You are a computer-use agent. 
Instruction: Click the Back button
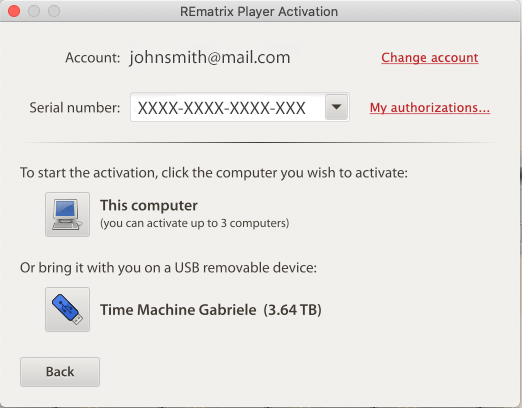pyautogui.click(x=60, y=372)
